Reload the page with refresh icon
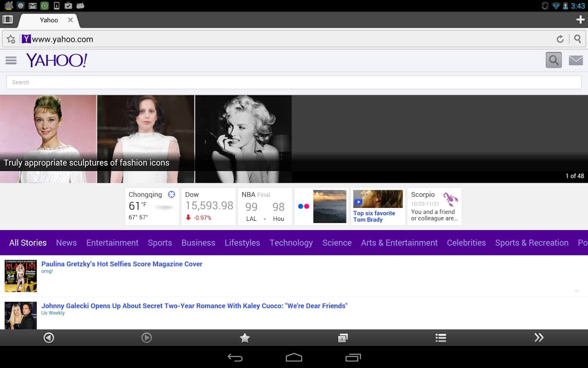 560,39
